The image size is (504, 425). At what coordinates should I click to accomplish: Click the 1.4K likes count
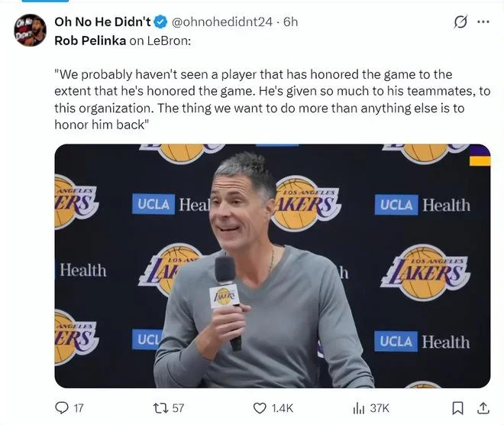pyautogui.click(x=283, y=408)
